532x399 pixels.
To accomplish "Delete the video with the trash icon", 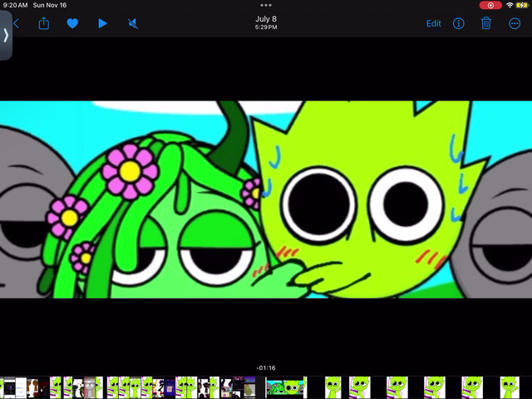I will coord(485,23).
